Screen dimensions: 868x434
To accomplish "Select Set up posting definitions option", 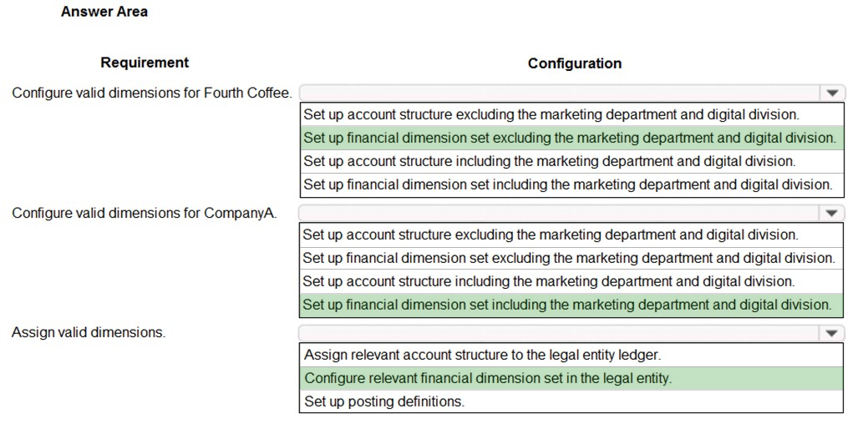I will (571, 401).
